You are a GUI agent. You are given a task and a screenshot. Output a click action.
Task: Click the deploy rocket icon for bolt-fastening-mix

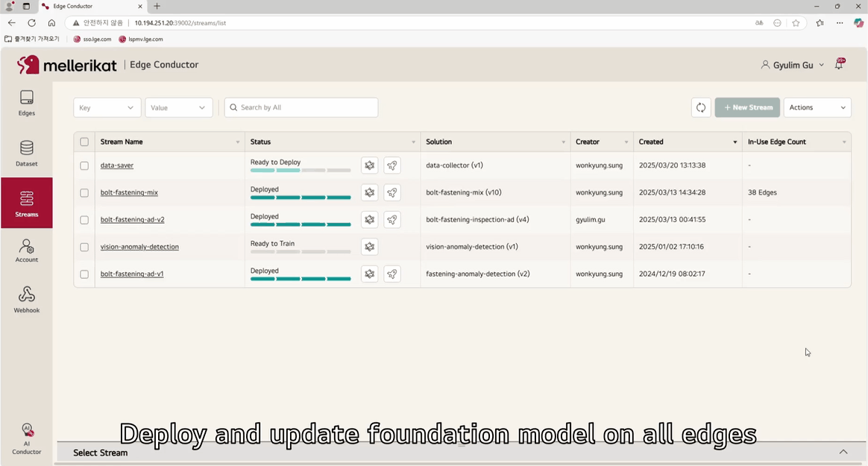click(x=392, y=192)
